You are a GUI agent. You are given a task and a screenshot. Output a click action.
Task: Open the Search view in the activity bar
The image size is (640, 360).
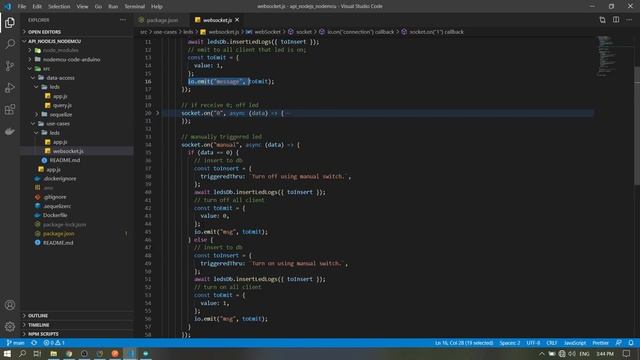pyautogui.click(x=10, y=44)
